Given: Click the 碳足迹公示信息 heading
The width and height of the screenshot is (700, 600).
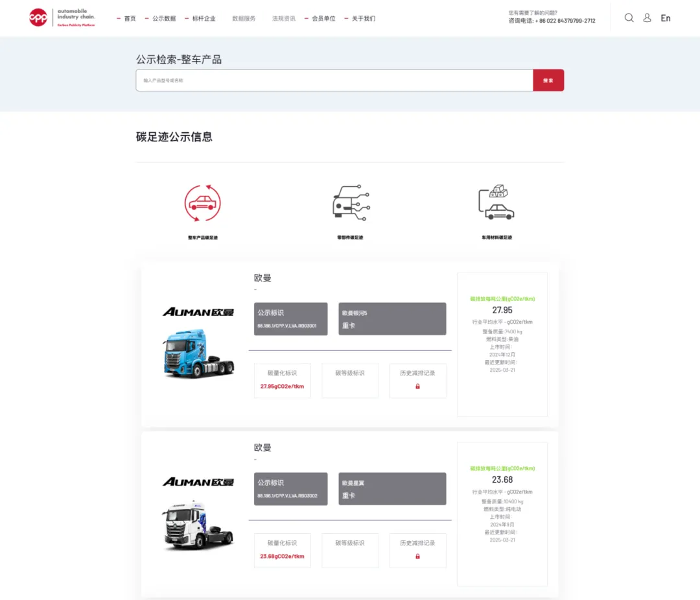Looking at the screenshot, I should tap(174, 137).
